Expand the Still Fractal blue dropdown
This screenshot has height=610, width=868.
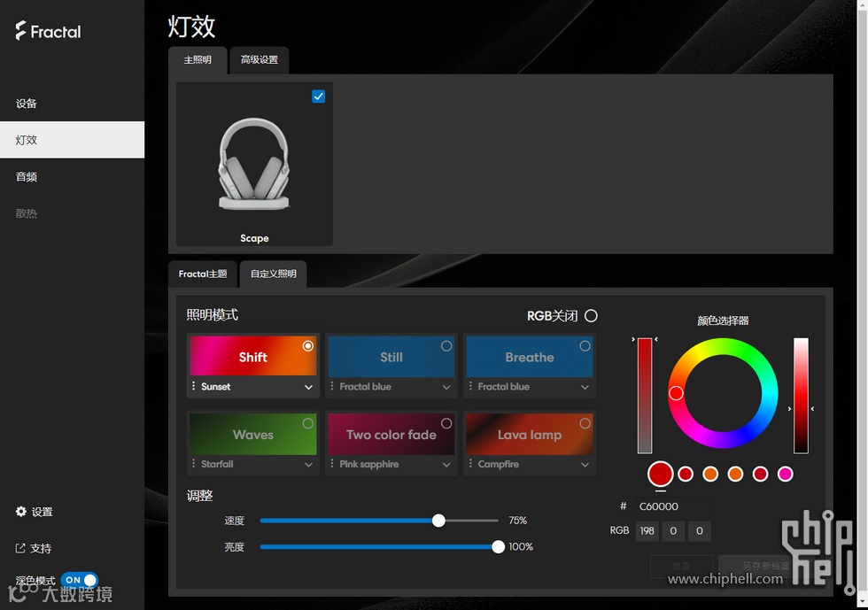pos(446,387)
